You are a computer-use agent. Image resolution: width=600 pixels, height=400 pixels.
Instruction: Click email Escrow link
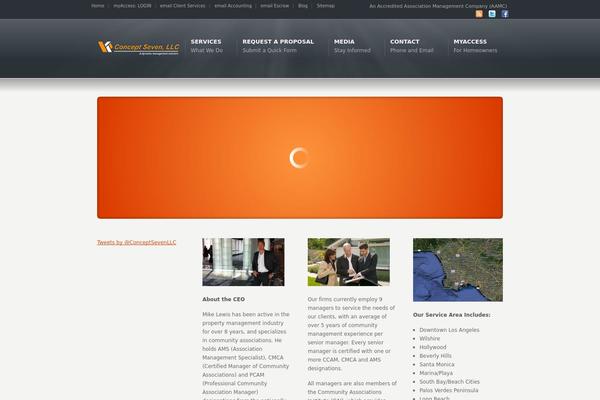[275, 6]
